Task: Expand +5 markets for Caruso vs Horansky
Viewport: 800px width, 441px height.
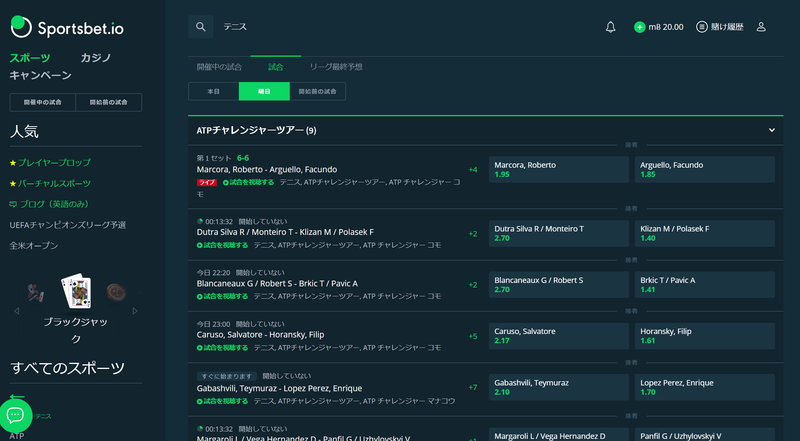Action: tap(472, 336)
